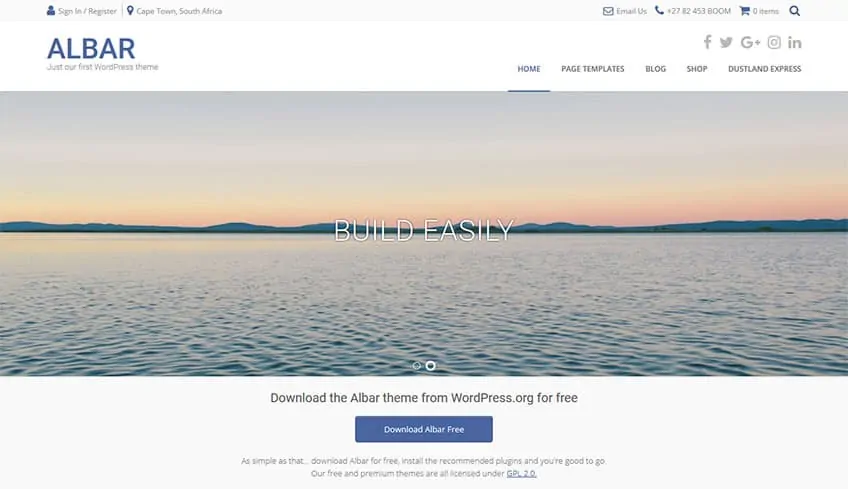The image size is (848, 489).
Task: Open the Page Templates menu
Action: coord(593,69)
